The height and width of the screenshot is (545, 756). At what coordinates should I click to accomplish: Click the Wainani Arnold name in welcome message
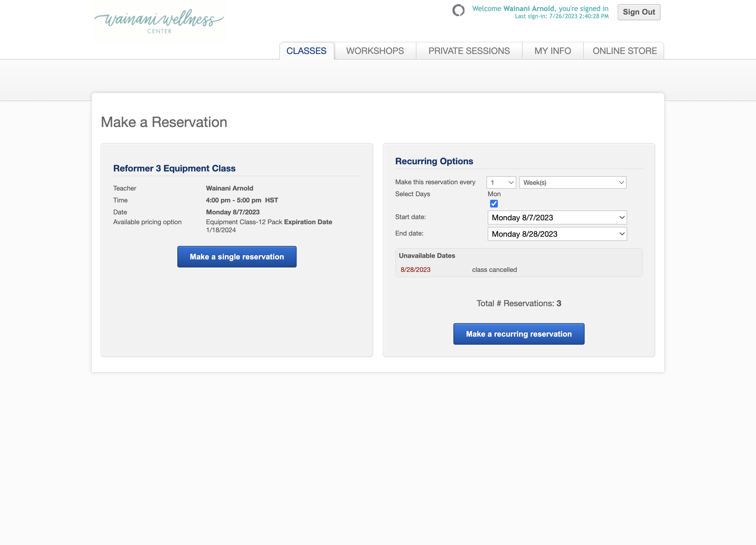pyautogui.click(x=529, y=9)
